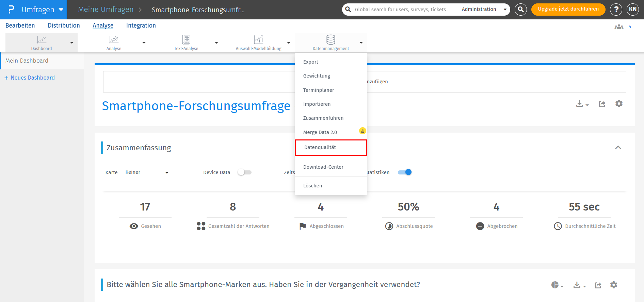Click download icon for smartphone brands question
The width and height of the screenshot is (644, 302).
(x=579, y=285)
